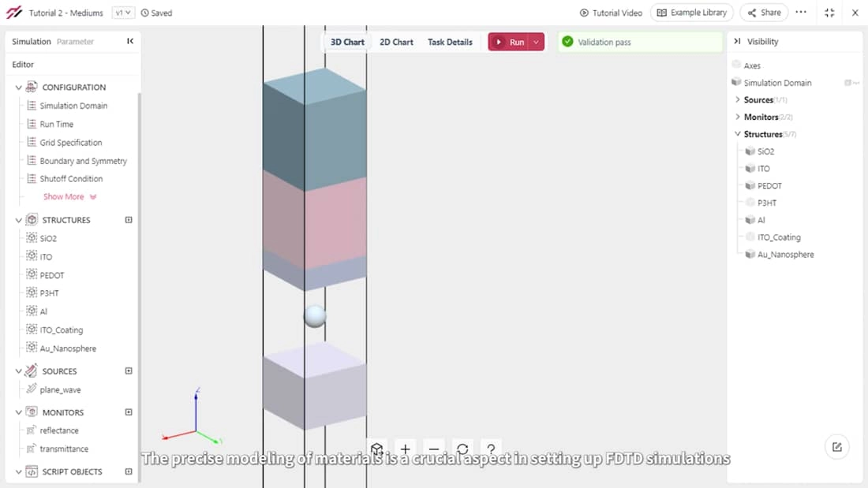
Task: Toggle visibility of P3HT structure
Action: click(x=750, y=203)
